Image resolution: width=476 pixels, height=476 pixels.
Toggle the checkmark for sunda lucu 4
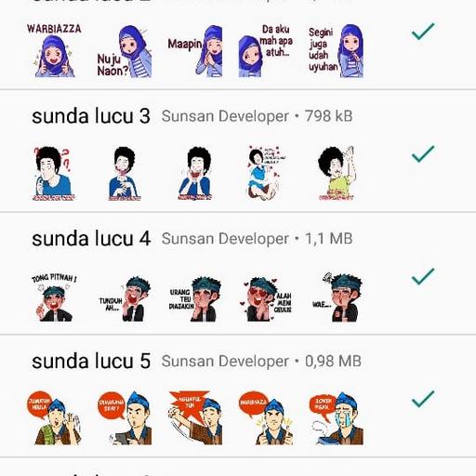pyautogui.click(x=423, y=276)
